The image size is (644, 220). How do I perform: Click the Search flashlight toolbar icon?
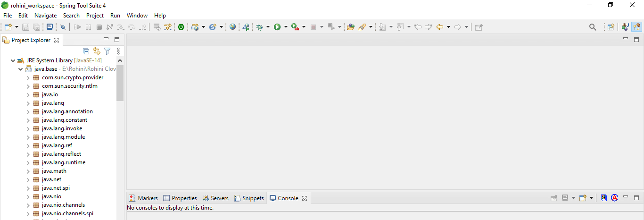coord(362,27)
